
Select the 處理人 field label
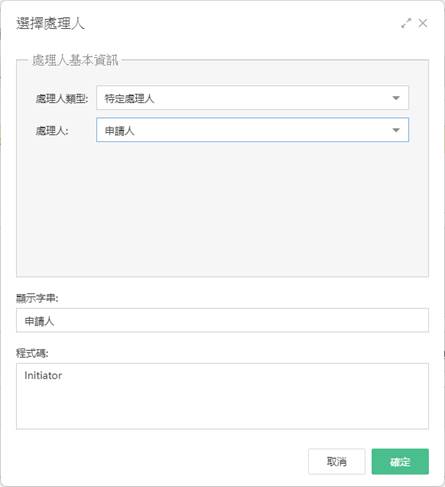52,131
